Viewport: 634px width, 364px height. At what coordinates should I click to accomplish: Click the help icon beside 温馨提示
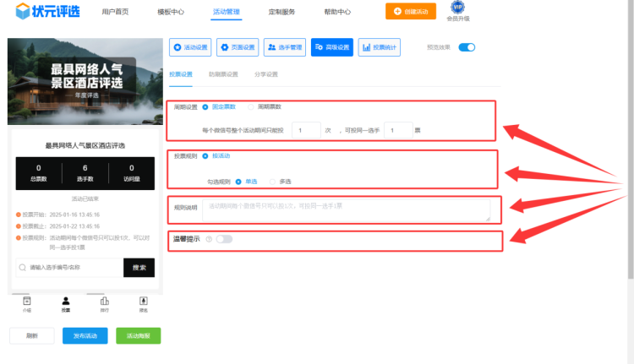208,239
